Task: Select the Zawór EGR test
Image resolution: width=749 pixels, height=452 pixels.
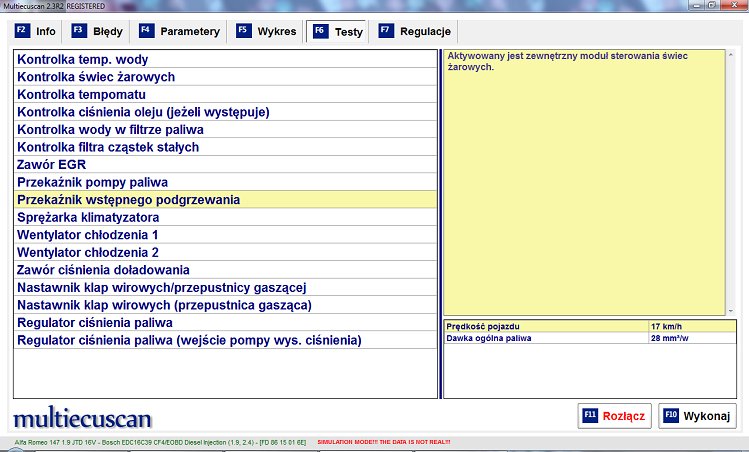Action: click(225, 165)
